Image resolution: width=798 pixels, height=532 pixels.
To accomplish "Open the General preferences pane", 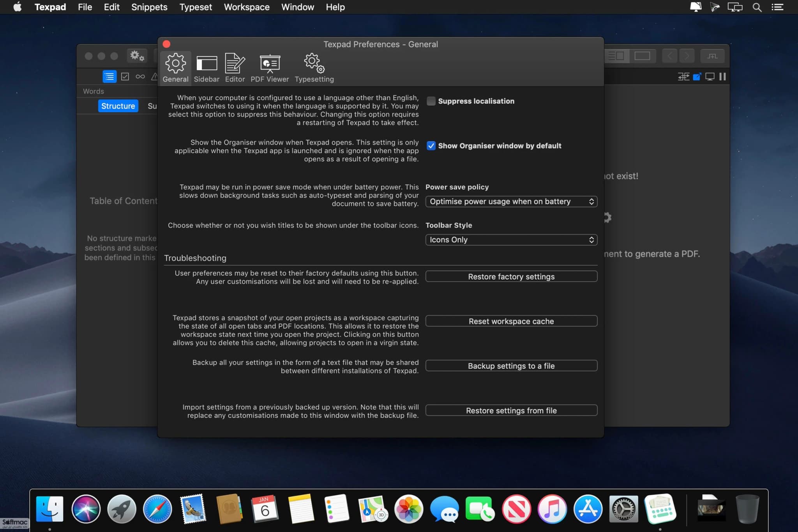I will pos(175,68).
